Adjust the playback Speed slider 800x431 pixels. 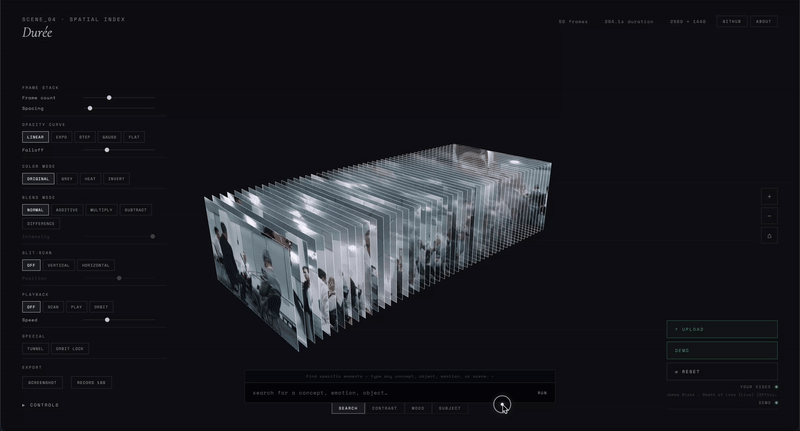119,320
